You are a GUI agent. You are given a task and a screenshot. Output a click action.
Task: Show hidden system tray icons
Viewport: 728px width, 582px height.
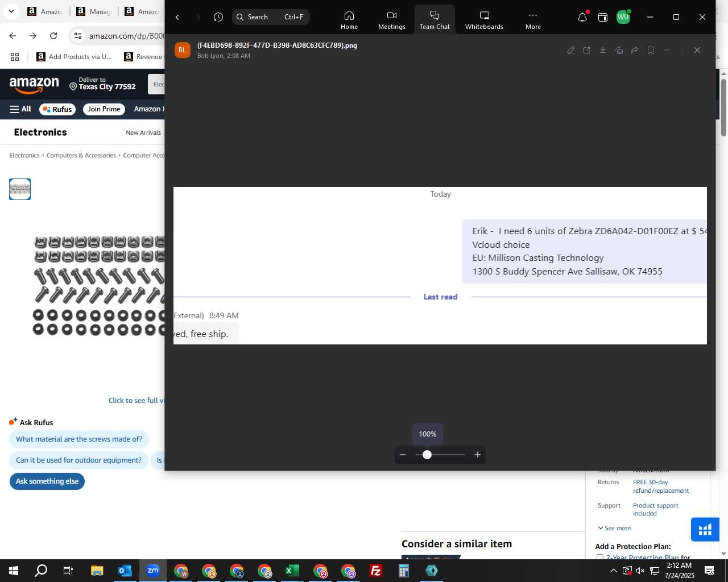(x=613, y=571)
